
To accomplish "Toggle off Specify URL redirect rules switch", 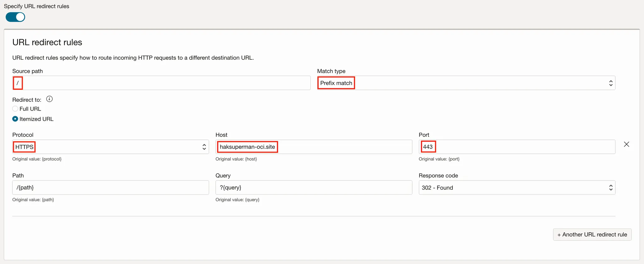I will coord(15,17).
